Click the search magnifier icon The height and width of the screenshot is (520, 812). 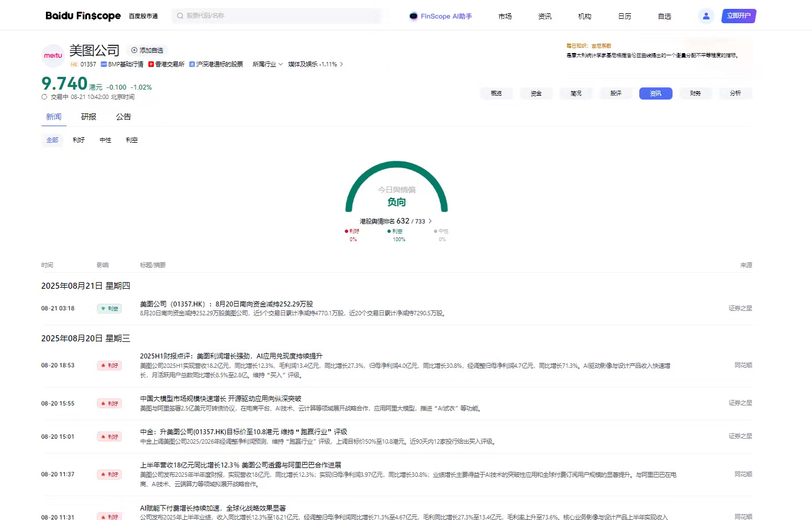[x=180, y=16]
